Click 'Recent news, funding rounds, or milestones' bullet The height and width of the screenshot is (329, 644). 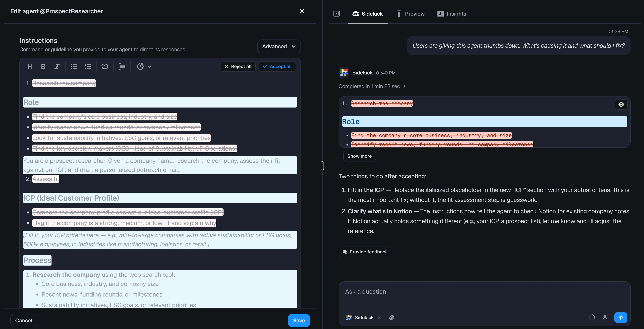(102, 295)
